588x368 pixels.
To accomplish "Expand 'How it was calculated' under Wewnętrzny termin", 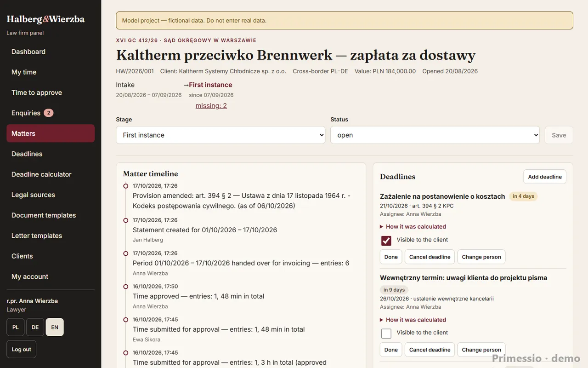I will (413, 320).
